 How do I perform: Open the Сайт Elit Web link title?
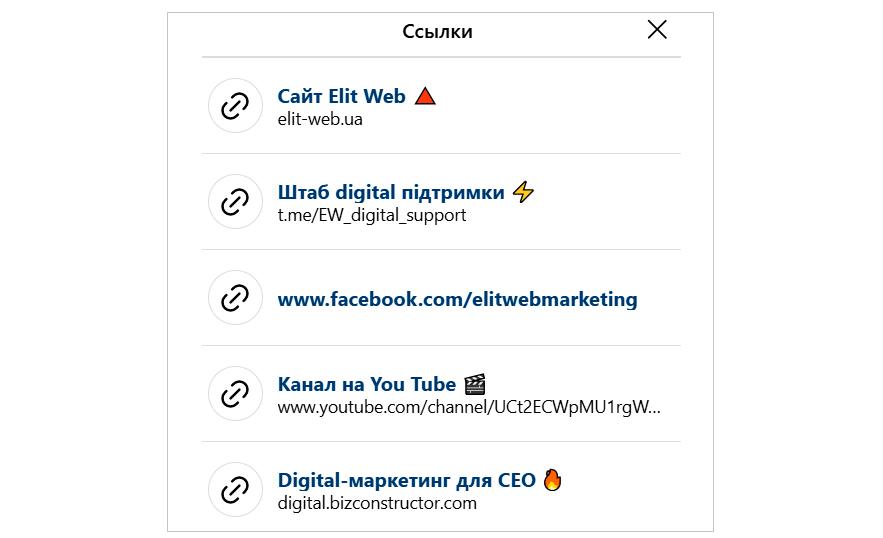(x=341, y=96)
